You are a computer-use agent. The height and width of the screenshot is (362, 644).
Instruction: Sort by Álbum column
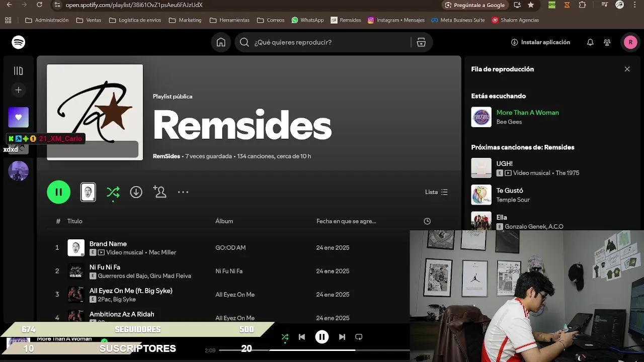coord(224,221)
